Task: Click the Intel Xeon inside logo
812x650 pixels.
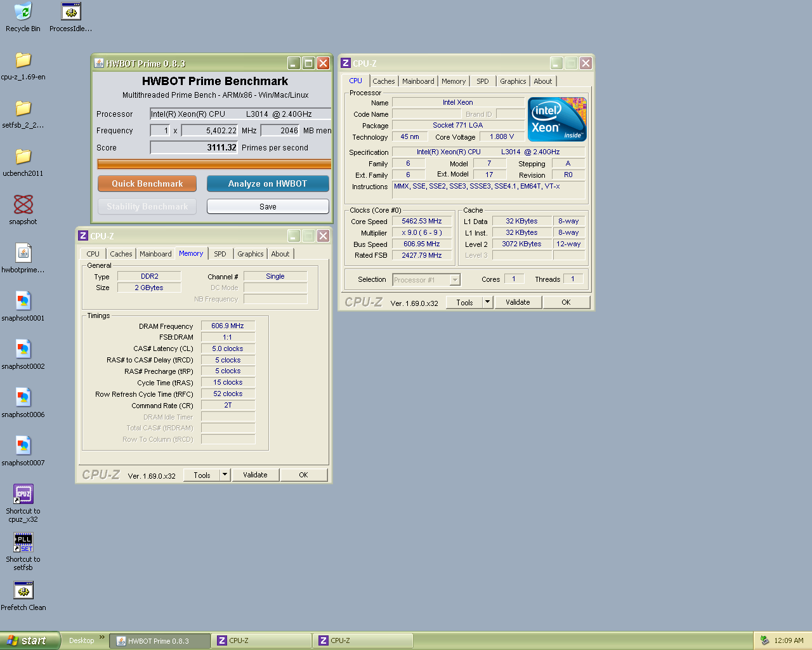Action: click(x=557, y=119)
